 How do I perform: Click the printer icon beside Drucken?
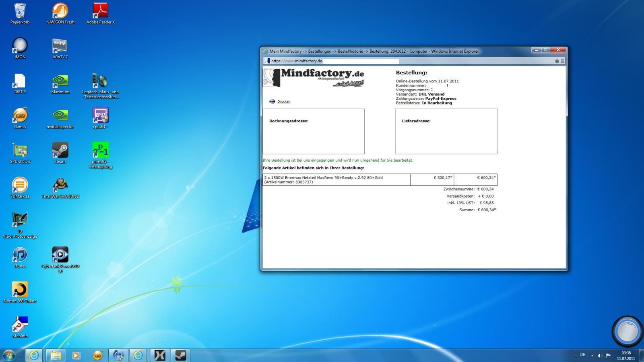click(272, 101)
